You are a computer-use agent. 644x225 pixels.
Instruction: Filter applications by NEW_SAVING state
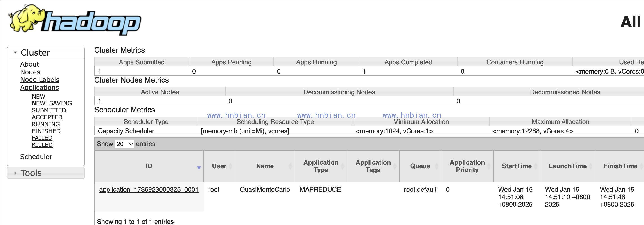[x=52, y=103]
